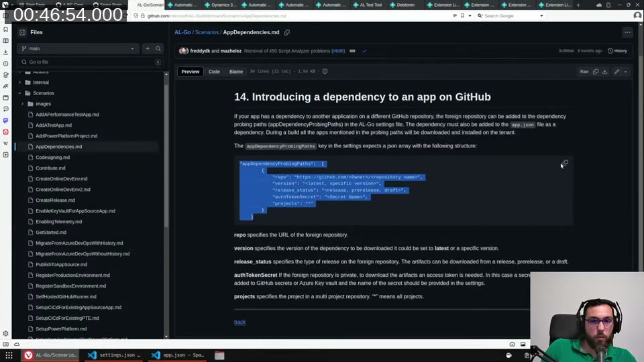This screenshot has width=644, height=362.
Task: Open SelfHostedGitHubRunner.md in the file tree
Action: pyautogui.click(x=66, y=296)
